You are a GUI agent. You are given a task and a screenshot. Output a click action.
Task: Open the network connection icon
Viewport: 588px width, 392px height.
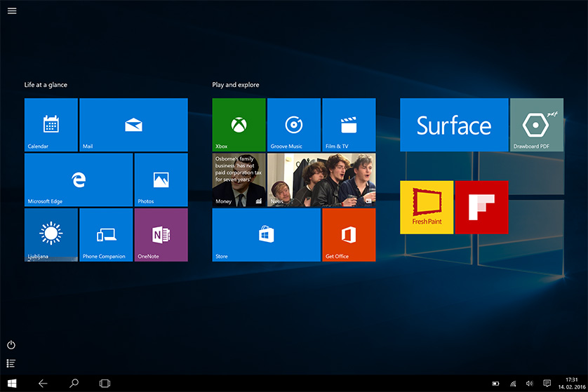[x=513, y=384]
